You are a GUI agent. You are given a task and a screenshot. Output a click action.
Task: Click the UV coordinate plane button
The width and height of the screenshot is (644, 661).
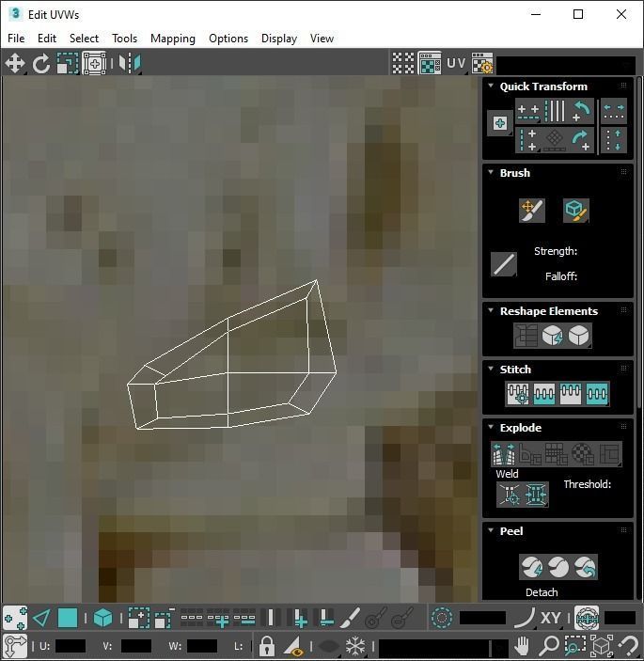456,63
